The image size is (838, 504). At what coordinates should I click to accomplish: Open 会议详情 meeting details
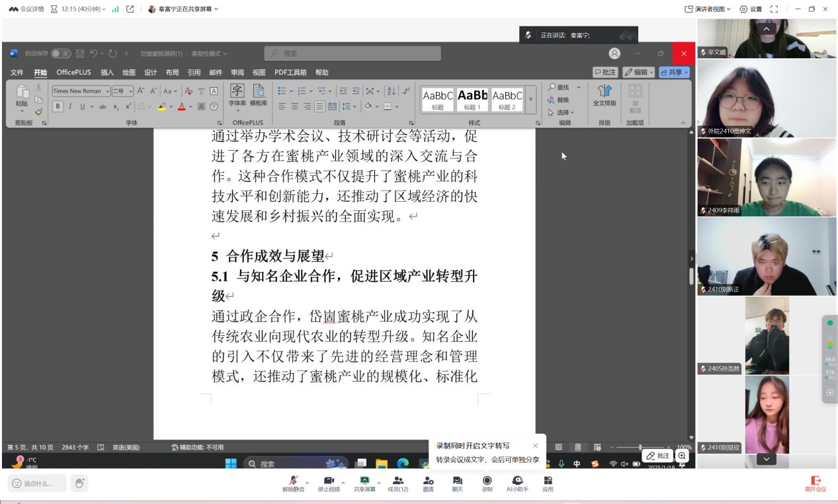point(26,9)
